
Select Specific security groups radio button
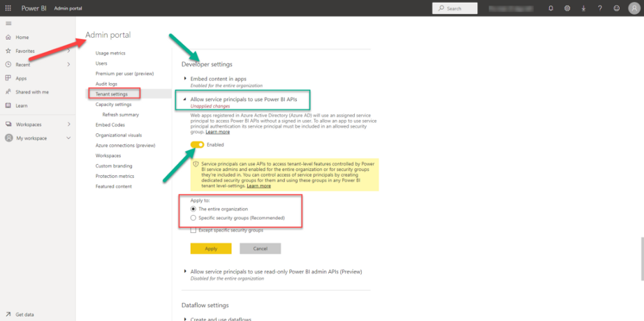click(x=193, y=218)
